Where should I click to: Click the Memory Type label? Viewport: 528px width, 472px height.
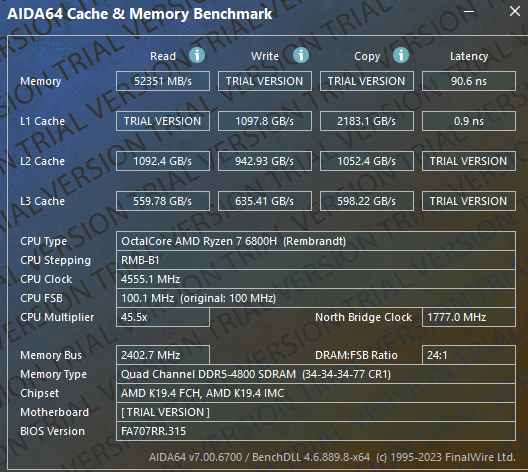click(54, 375)
